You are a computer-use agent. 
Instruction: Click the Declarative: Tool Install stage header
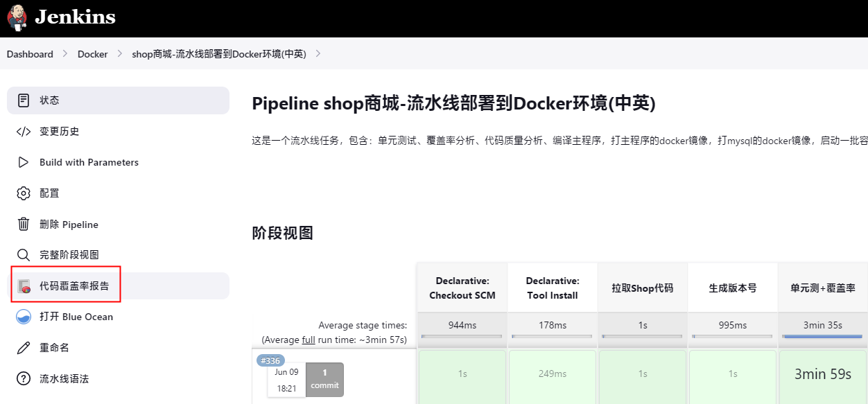tap(553, 288)
